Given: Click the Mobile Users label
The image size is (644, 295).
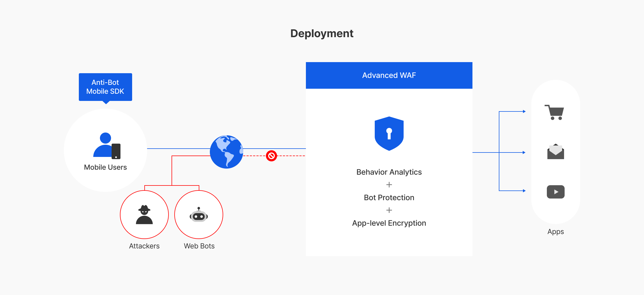Looking at the screenshot, I should point(105,167).
